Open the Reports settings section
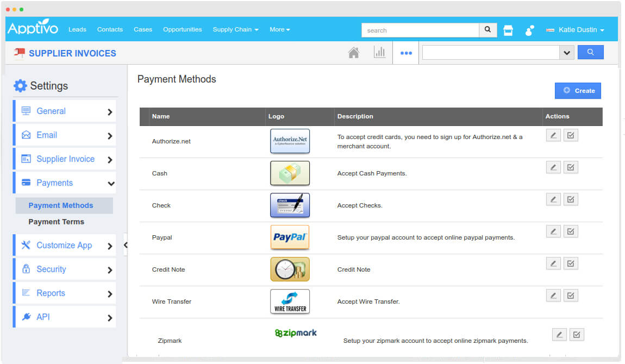Image resolution: width=625 pixels, height=364 pixels. (50, 293)
